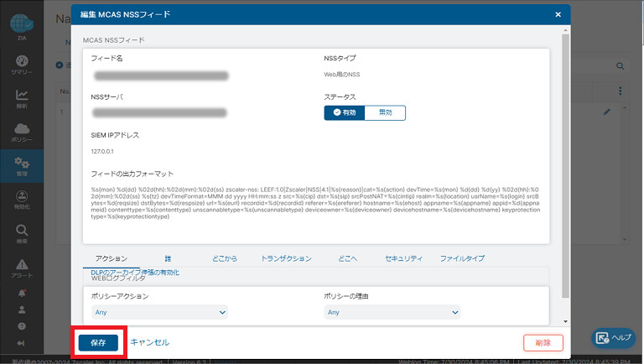Click the pencil edit icon in table row
Viewport: 644px width, 364px height.
[606, 112]
